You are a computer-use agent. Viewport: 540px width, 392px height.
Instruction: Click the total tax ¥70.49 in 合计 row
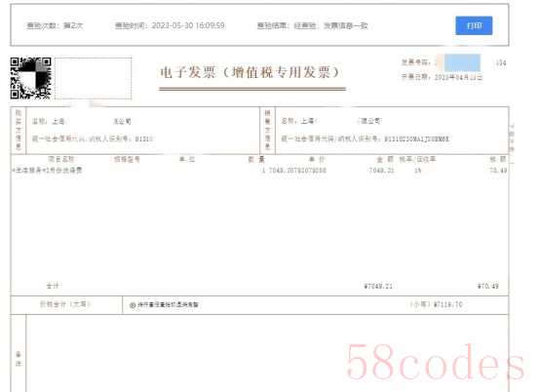[x=487, y=286]
